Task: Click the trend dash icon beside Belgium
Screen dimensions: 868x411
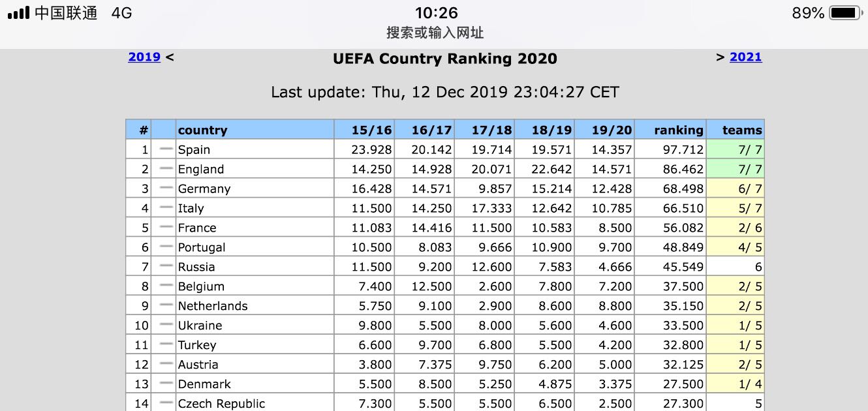Action: tap(166, 286)
